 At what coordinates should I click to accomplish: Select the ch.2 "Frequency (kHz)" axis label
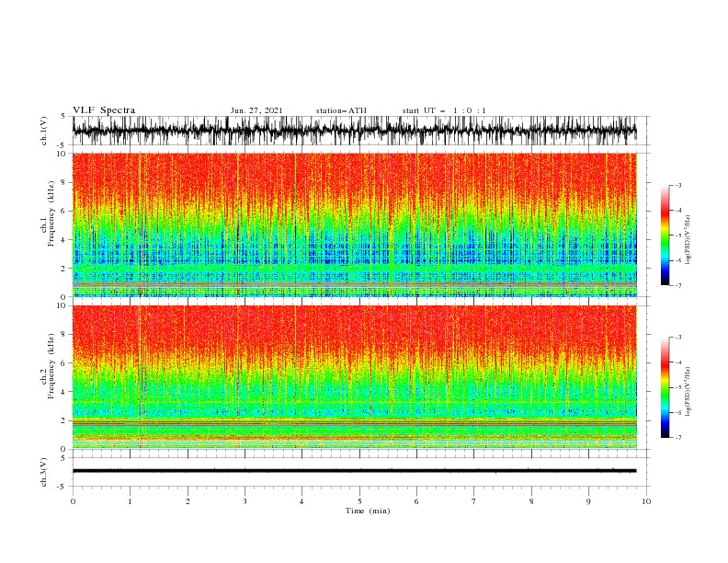coord(51,365)
